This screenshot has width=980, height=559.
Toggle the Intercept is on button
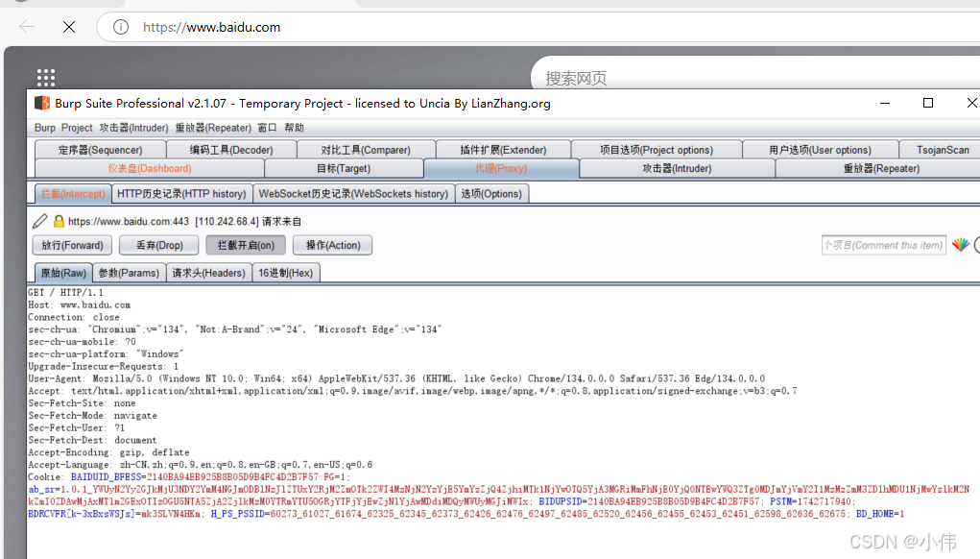pos(246,245)
